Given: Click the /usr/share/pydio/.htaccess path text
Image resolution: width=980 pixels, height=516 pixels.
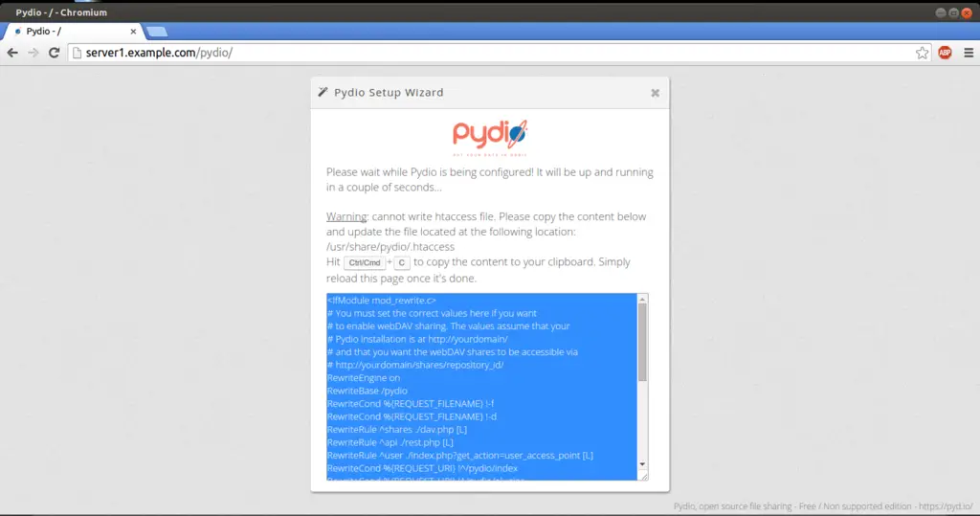Looking at the screenshot, I should (x=390, y=246).
